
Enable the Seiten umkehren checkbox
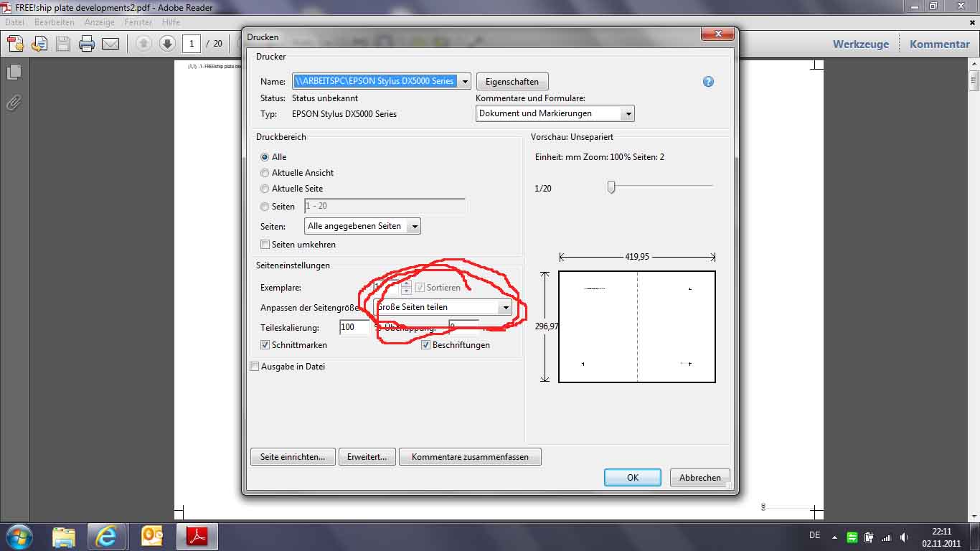click(265, 245)
